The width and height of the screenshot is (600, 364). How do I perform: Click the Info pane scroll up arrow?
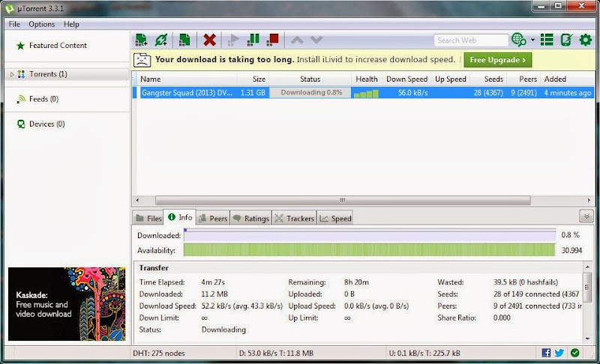(x=588, y=267)
